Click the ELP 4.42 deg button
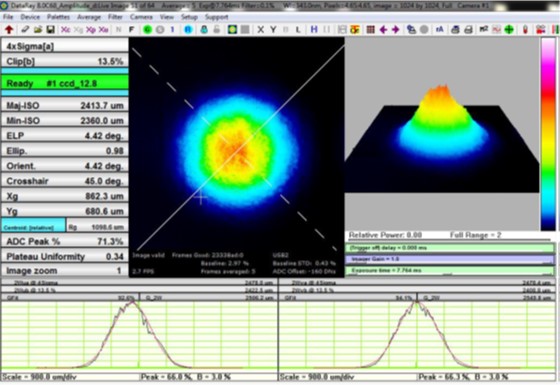 click(x=65, y=136)
